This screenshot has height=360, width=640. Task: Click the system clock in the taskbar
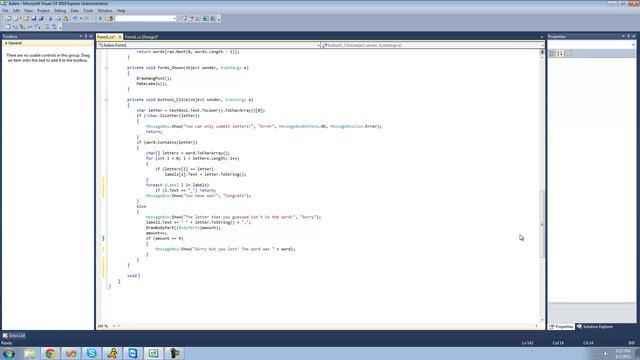point(623,353)
